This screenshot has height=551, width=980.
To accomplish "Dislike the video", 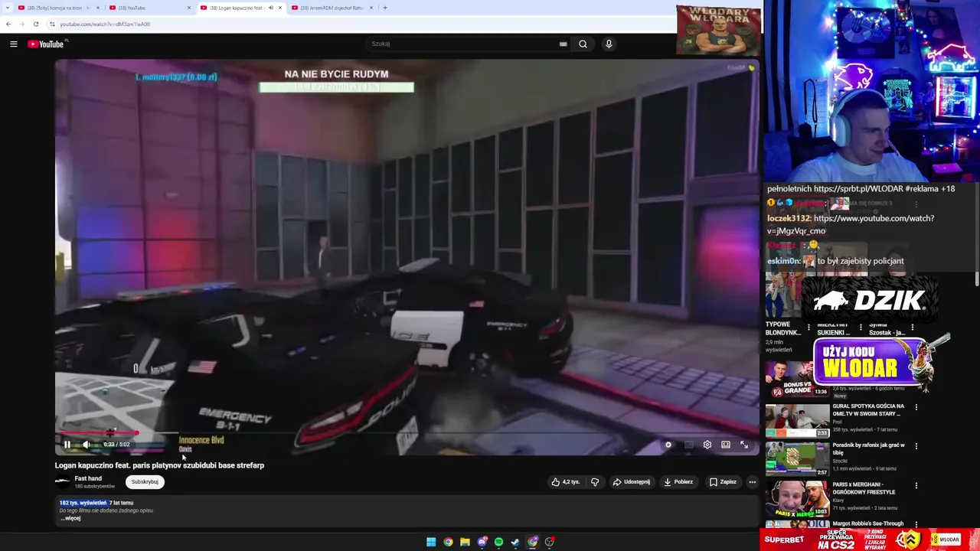I will (595, 482).
